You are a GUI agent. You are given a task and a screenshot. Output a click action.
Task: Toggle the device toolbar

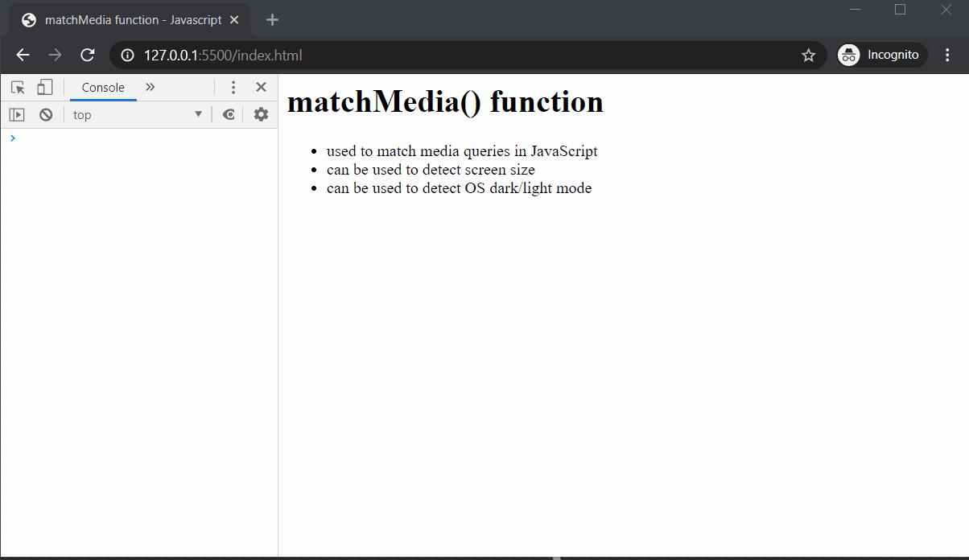point(45,87)
